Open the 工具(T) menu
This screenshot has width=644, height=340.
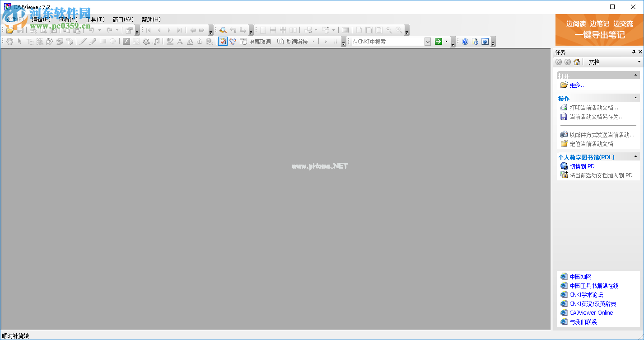[95, 19]
